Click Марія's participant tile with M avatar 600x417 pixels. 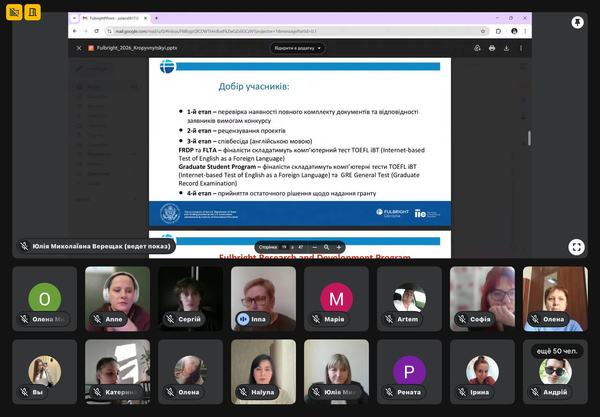(x=337, y=298)
